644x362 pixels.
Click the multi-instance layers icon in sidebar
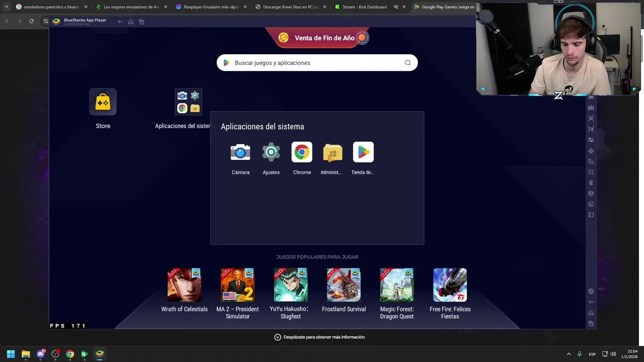pos(591,194)
